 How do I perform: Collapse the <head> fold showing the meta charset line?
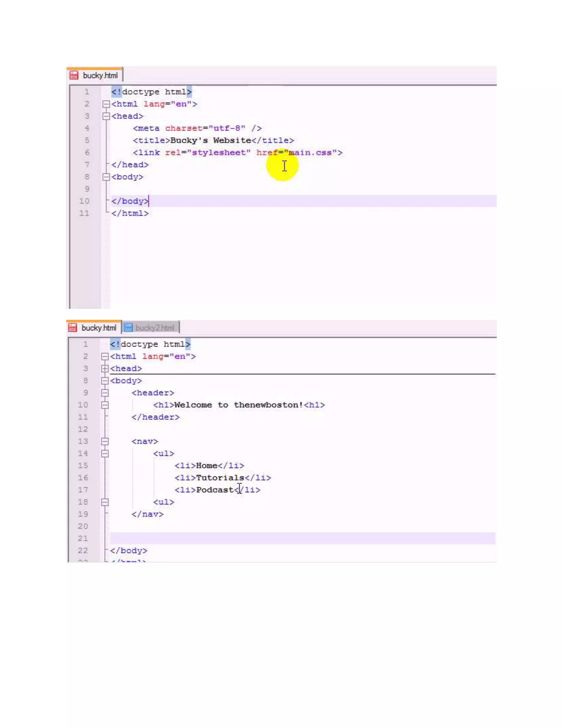tap(106, 116)
